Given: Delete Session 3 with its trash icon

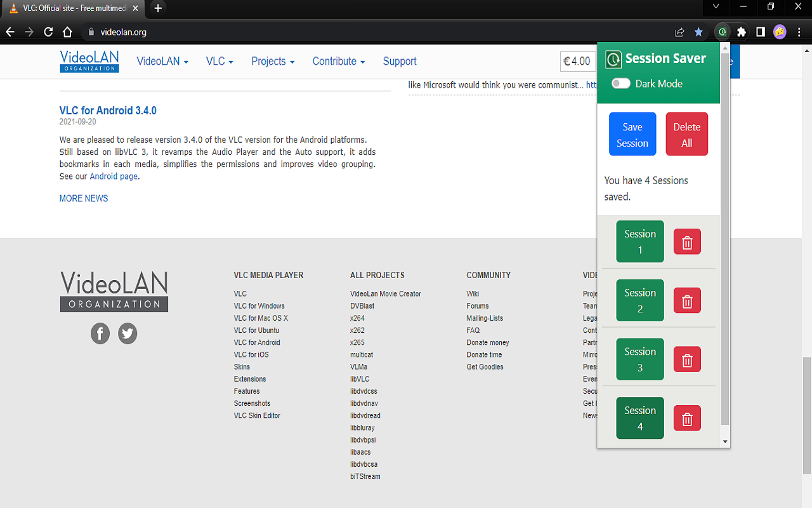Looking at the screenshot, I should point(687,360).
